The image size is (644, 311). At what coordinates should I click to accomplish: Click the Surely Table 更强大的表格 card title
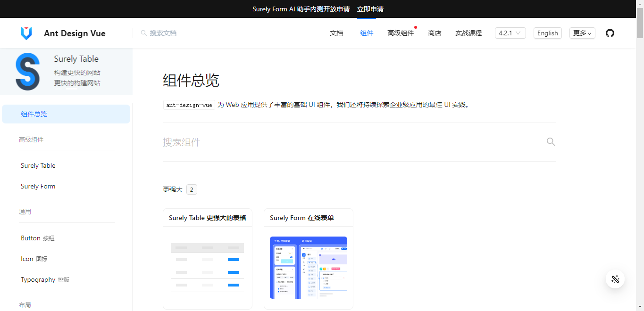208,218
